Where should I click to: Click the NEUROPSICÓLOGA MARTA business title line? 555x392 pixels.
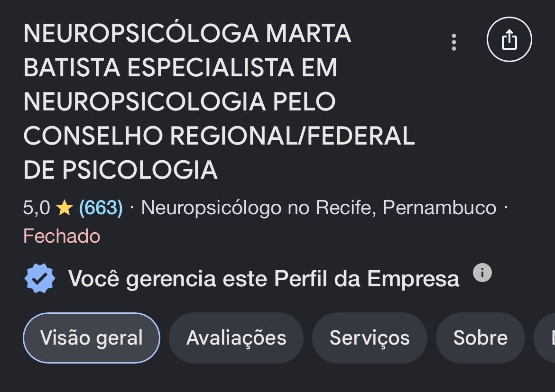(x=187, y=34)
